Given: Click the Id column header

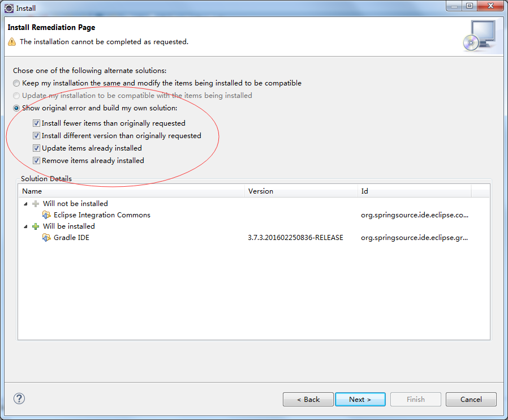Looking at the screenshot, I should point(414,191).
